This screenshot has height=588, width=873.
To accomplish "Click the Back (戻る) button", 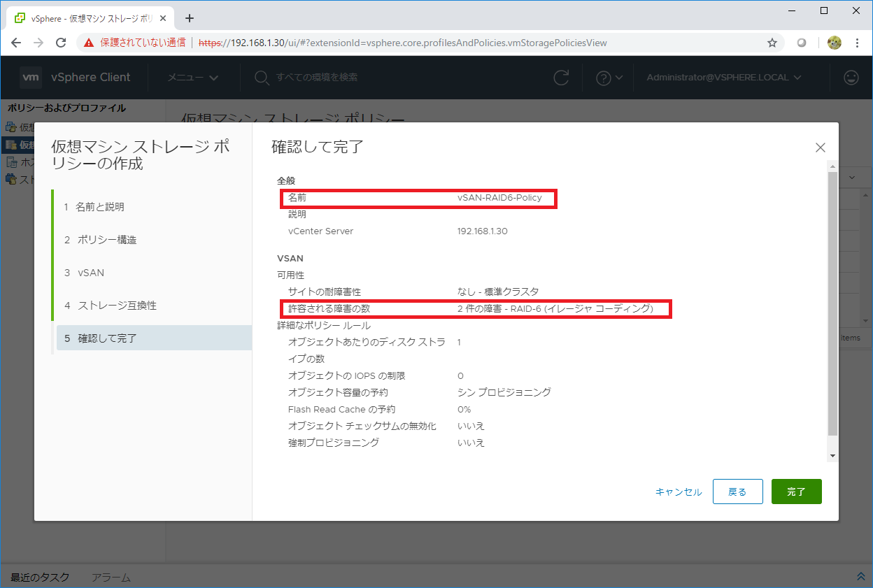I will pos(737,492).
